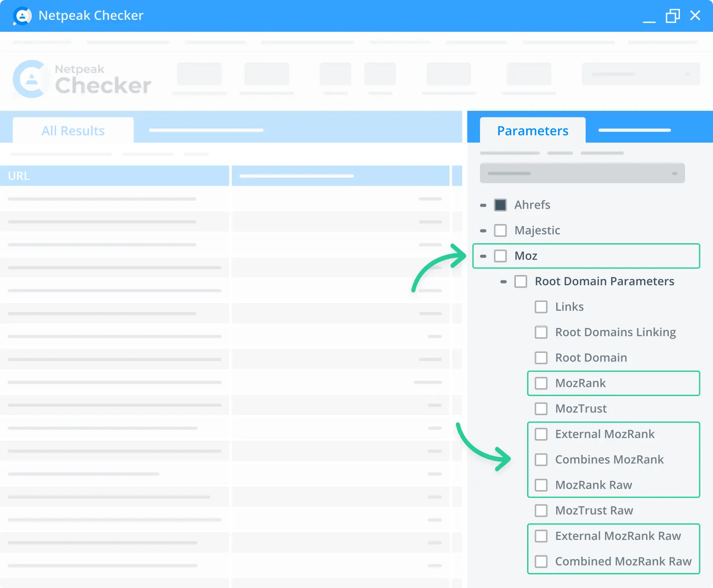The image size is (713, 588).
Task: Restore the Netpeak Checker window size
Action: 673,16
